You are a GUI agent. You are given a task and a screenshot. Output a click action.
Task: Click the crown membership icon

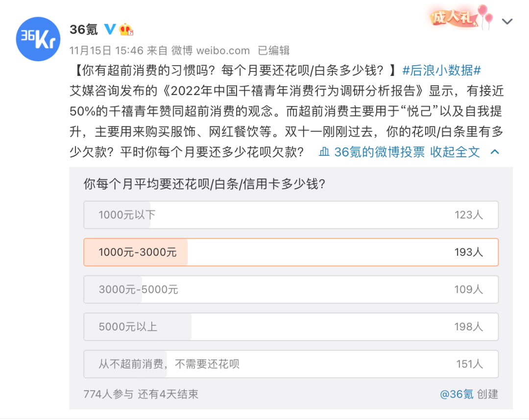click(x=126, y=29)
